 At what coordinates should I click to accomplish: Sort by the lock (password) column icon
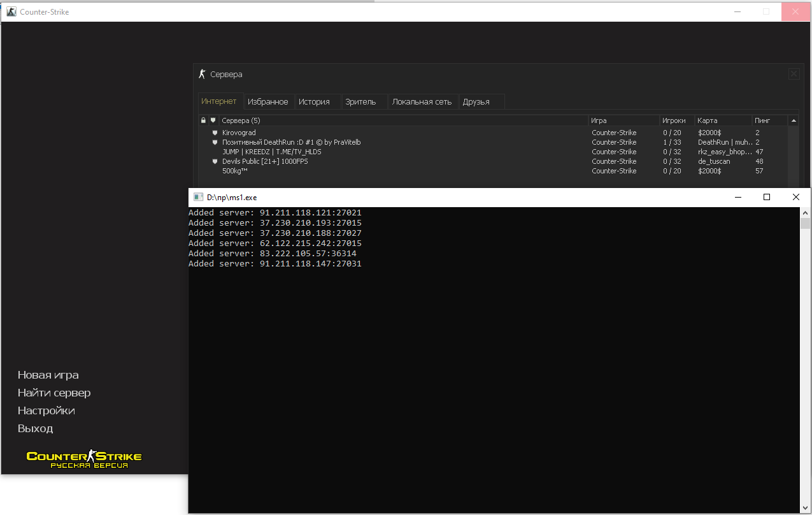203,120
